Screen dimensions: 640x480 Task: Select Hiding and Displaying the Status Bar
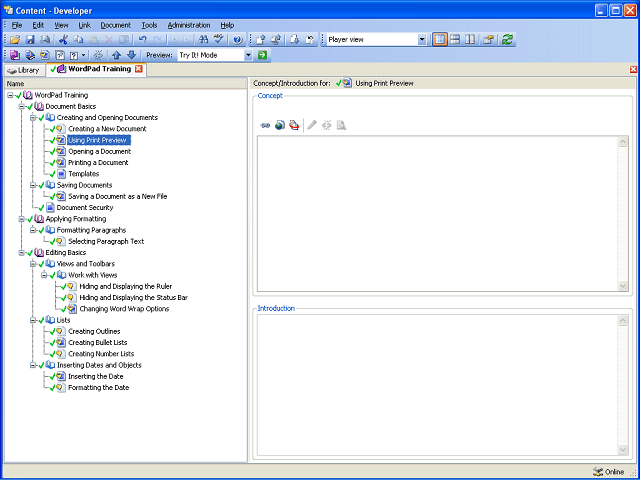(x=133, y=298)
